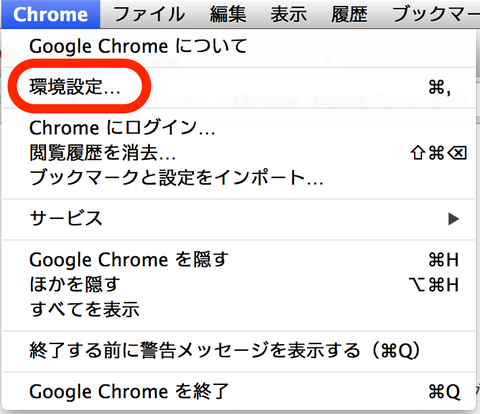Screen dimensions: 480x414
Task: Click the delete-key shortcut icon beside 閲覧履歴を消去
Action: pyautogui.click(x=457, y=153)
